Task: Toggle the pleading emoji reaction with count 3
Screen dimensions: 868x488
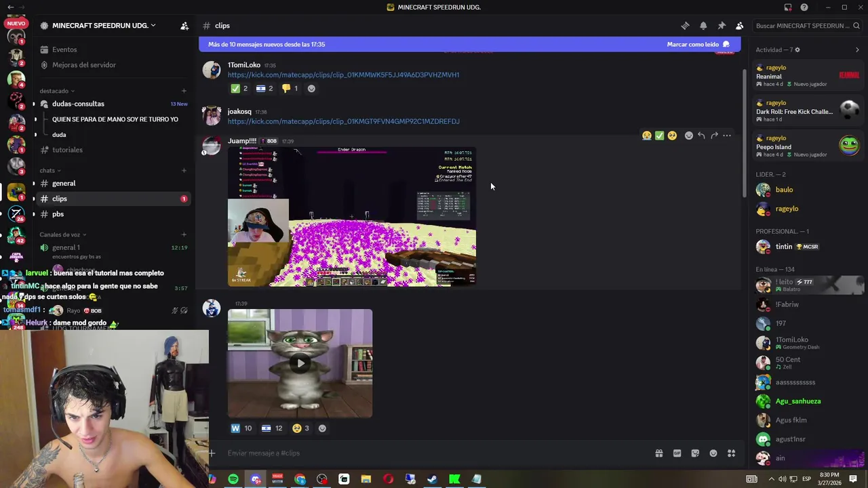Action: (300, 428)
